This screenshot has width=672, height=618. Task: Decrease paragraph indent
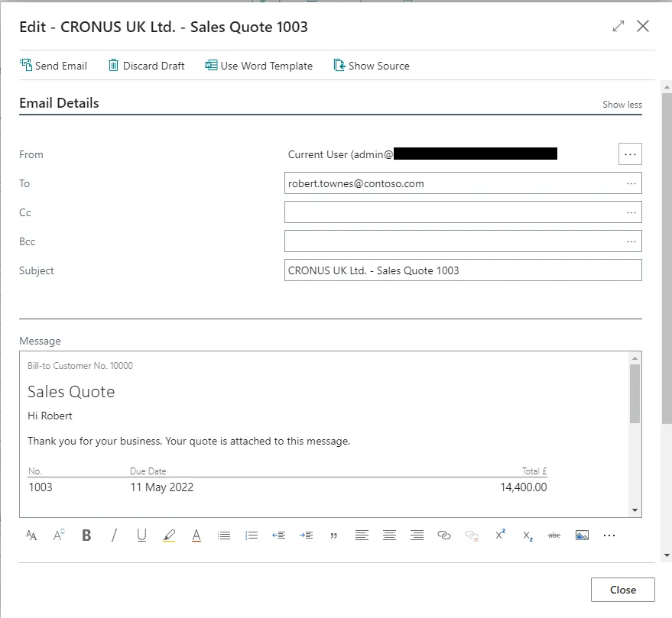pyautogui.click(x=278, y=535)
